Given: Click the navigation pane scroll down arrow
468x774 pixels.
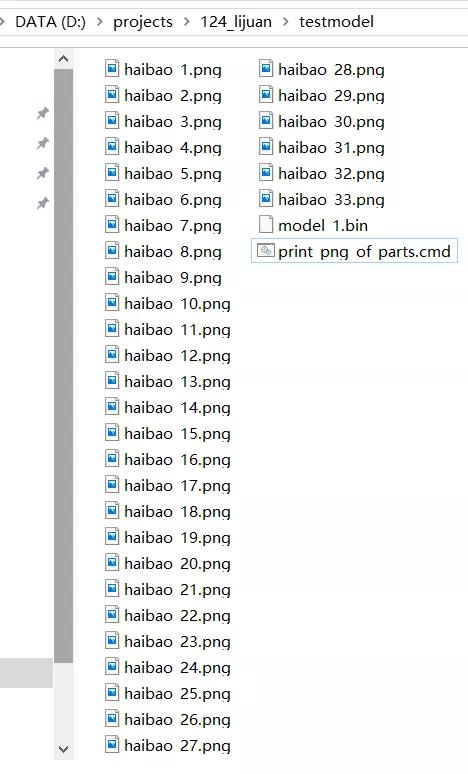Looking at the screenshot, I should tap(63, 749).
